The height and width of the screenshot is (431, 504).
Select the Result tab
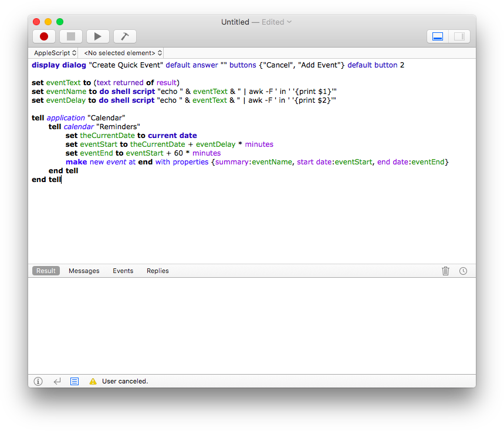coord(46,271)
